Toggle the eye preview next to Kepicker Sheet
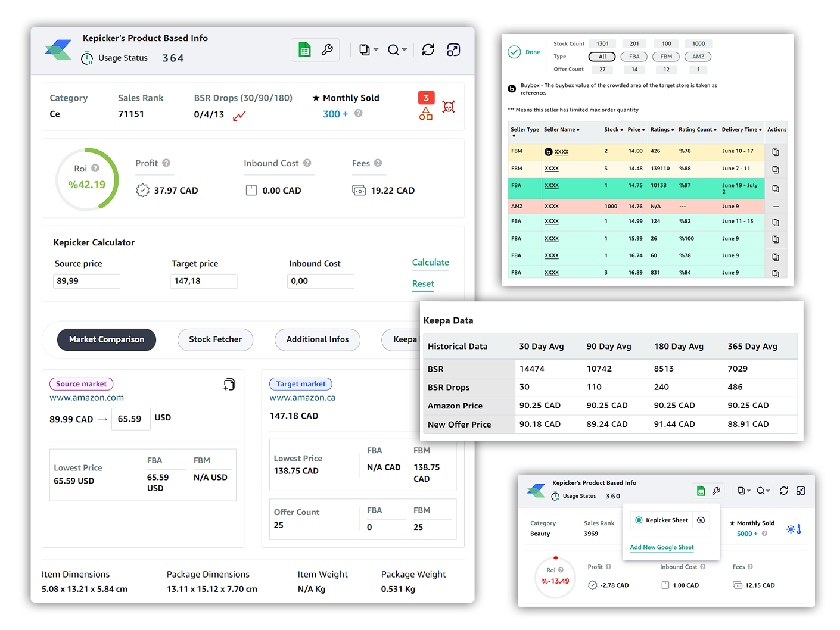 tap(701, 520)
